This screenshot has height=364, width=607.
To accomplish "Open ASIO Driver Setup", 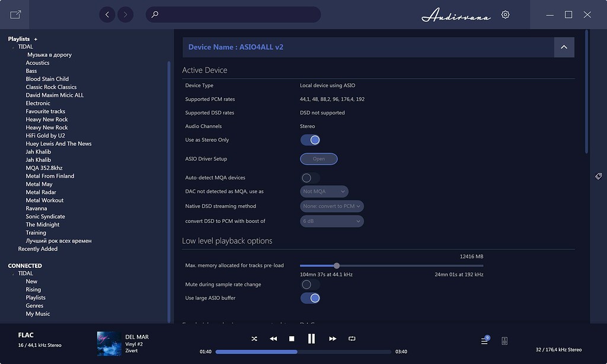I will 318,159.
